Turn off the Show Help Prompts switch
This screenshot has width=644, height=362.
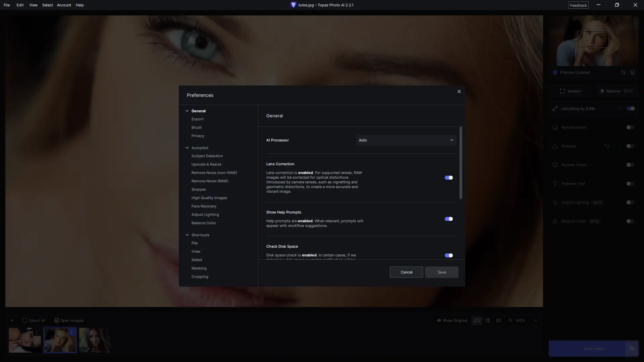click(x=448, y=219)
